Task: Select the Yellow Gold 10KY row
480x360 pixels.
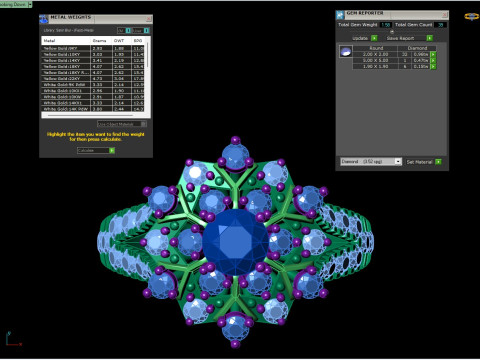Action: click(94, 54)
